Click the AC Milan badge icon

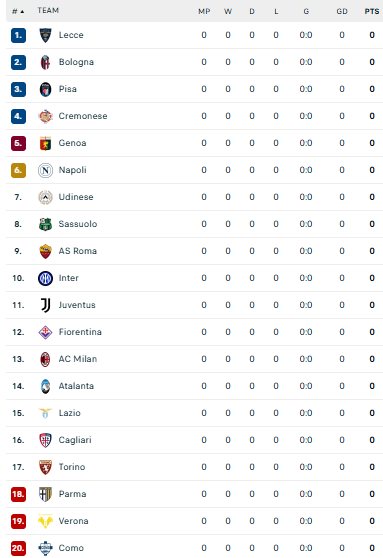[45, 359]
